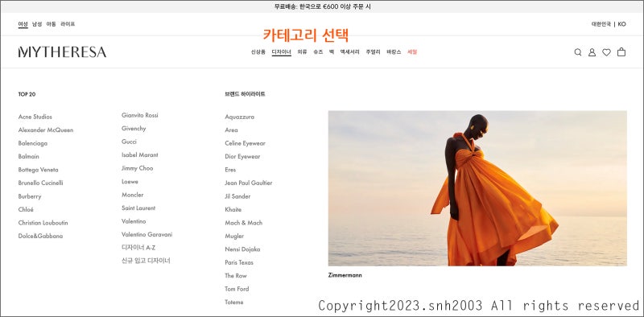Open the Alexander McQueen designer link
Image resolution: width=644 pixels, height=317 pixels.
[46, 130]
